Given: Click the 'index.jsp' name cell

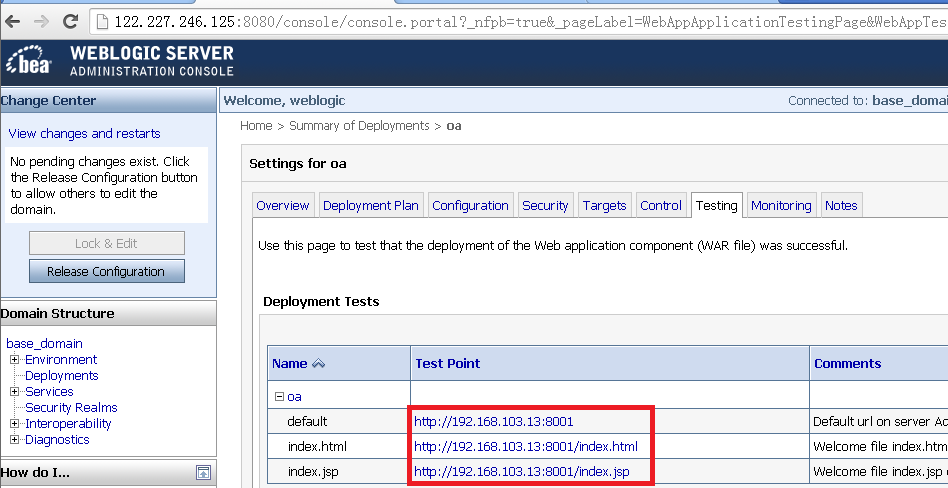Looking at the screenshot, I should click(x=313, y=472).
